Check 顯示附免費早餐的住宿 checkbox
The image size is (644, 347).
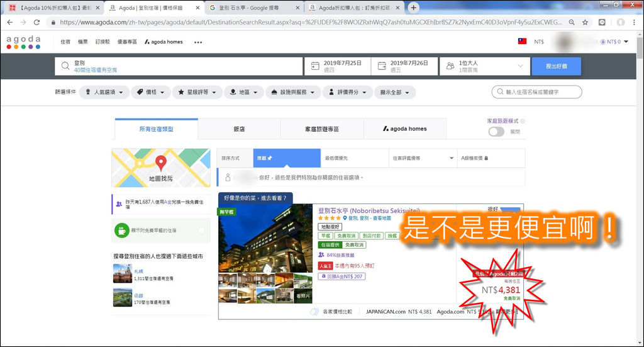[202, 230]
